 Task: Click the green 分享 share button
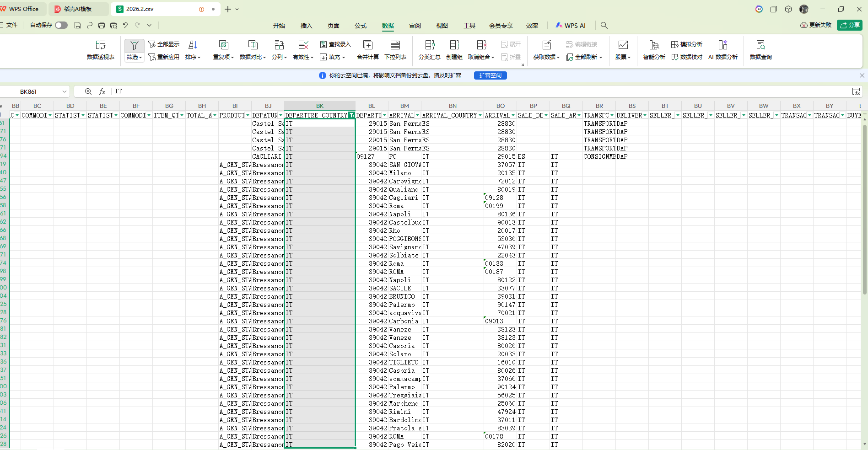point(849,25)
